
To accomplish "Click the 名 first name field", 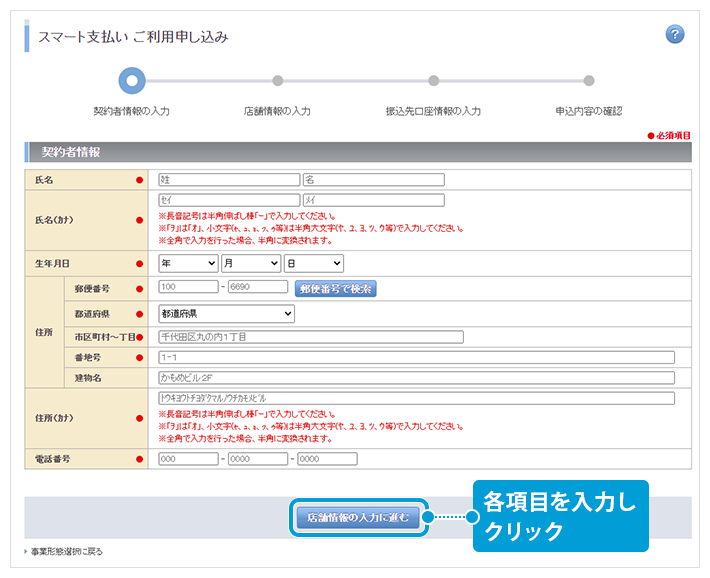I will [x=373, y=180].
